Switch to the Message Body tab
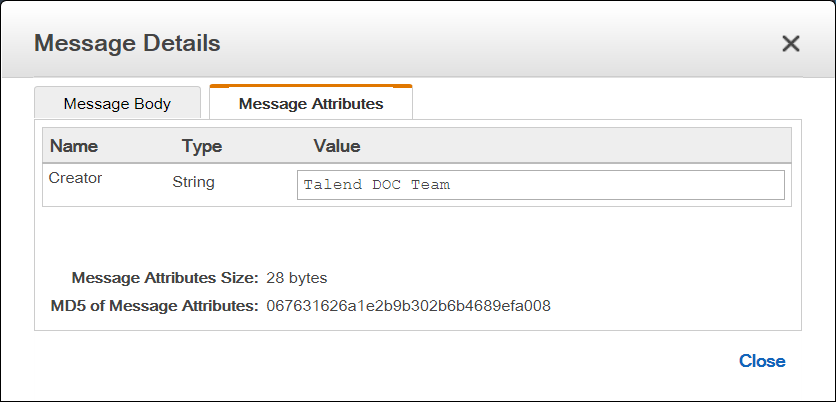The image size is (836, 402). [117, 103]
